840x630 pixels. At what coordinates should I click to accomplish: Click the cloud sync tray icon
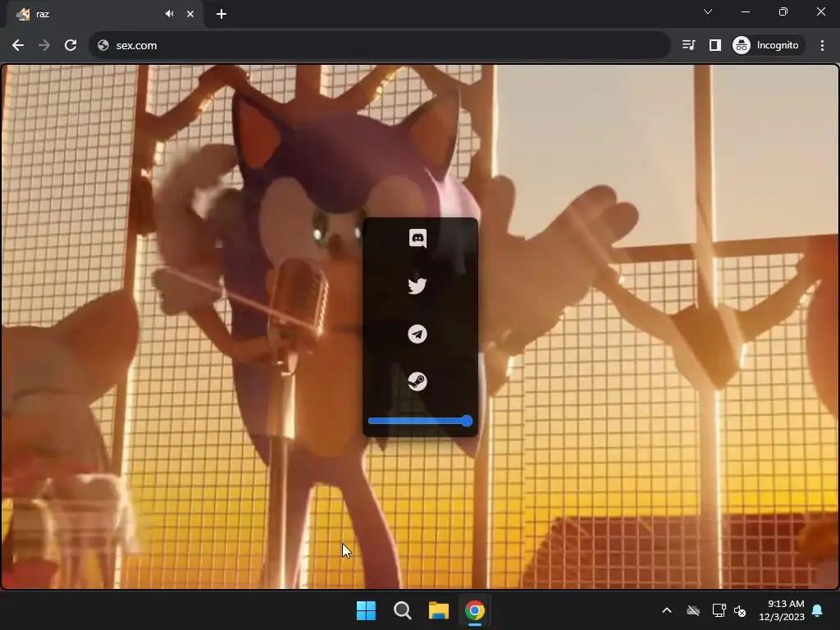click(693, 610)
